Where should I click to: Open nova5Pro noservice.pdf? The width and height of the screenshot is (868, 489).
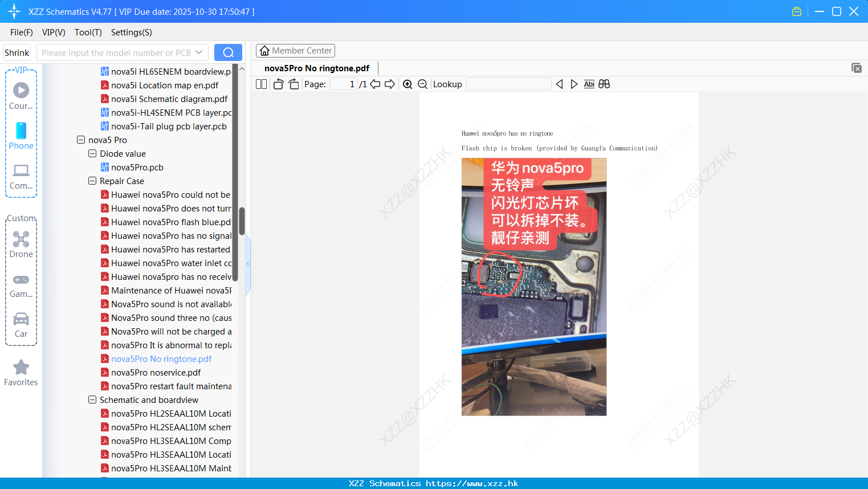click(x=151, y=372)
